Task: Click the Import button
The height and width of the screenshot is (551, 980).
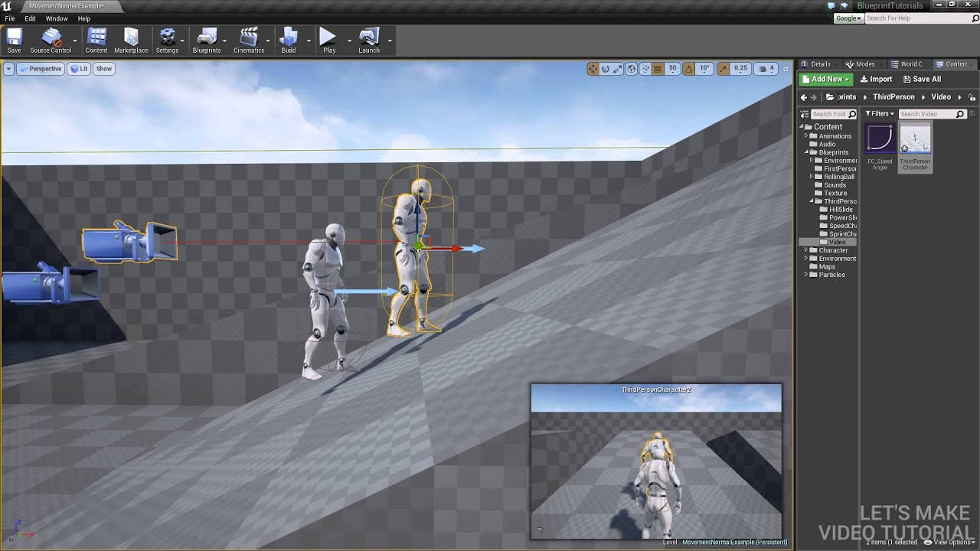Action: pyautogui.click(x=877, y=79)
